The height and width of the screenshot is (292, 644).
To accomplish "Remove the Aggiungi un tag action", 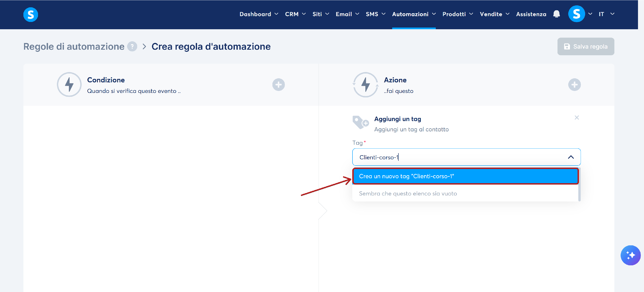I will [x=577, y=117].
